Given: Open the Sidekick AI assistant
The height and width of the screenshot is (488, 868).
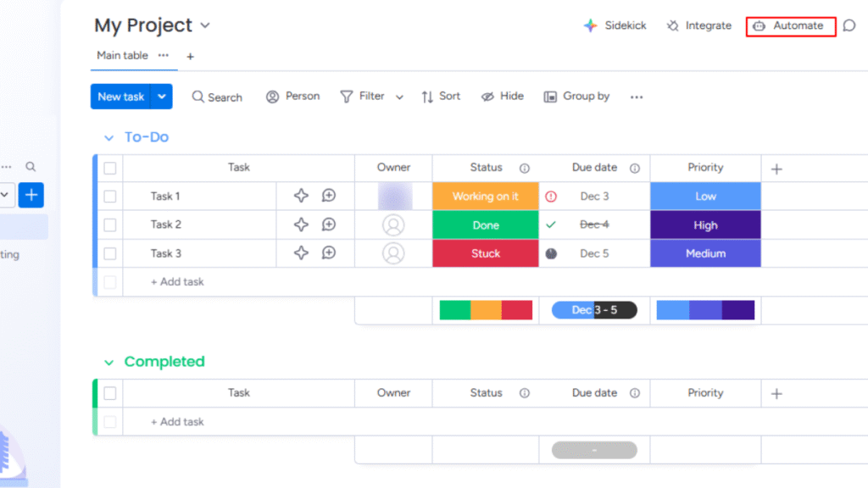Looking at the screenshot, I should tap(615, 25).
